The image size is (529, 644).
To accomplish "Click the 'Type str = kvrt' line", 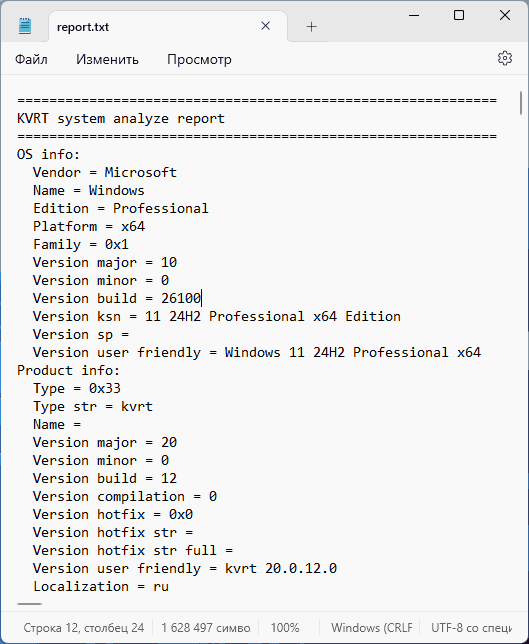I will click(93, 407).
